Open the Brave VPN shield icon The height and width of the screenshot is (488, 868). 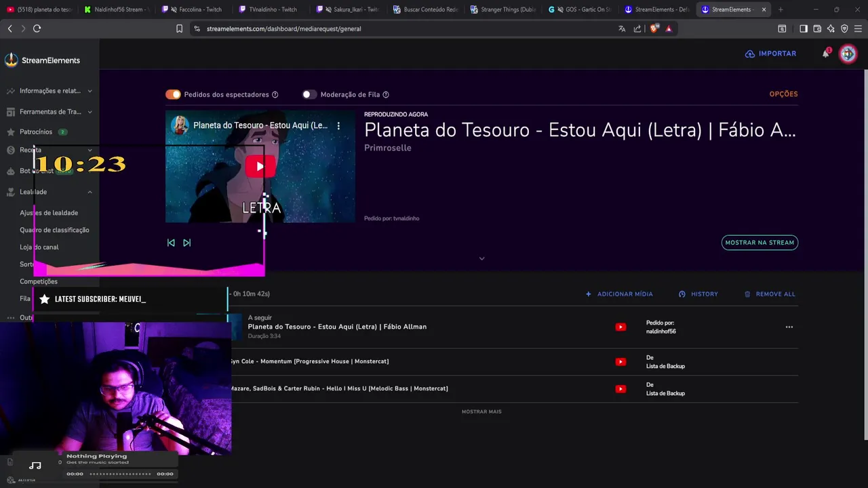[x=844, y=28]
